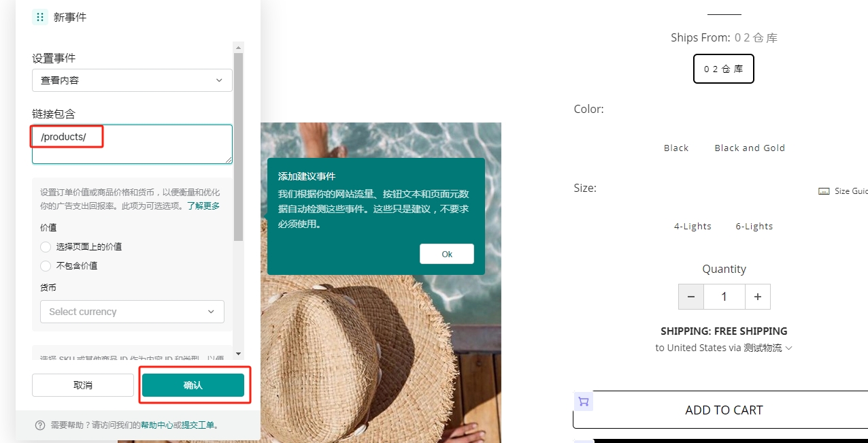Click the 链接包含 text area
The height and width of the screenshot is (443, 868).
(x=132, y=144)
